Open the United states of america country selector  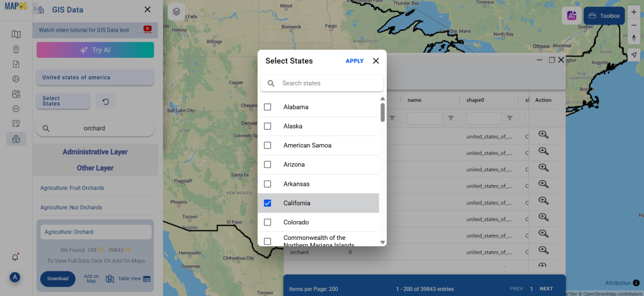pos(95,77)
